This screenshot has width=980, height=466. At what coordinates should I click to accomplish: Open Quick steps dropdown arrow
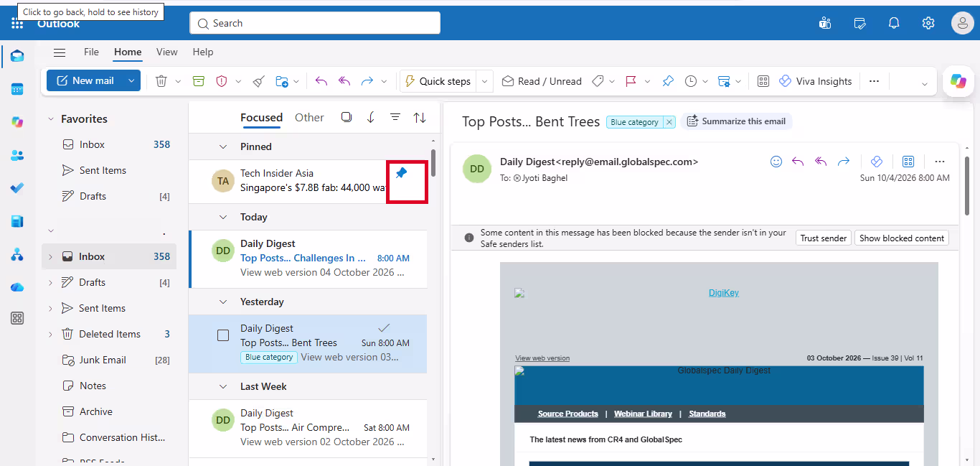coord(484,81)
